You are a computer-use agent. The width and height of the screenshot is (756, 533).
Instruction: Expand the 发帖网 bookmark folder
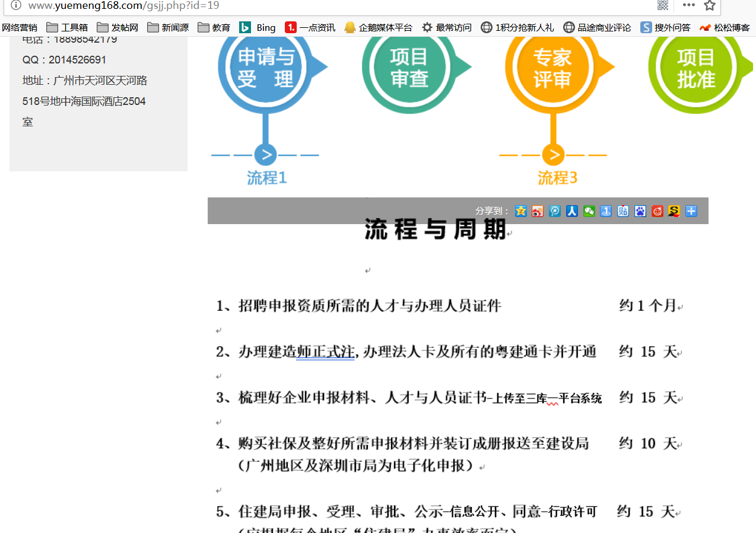click(x=117, y=27)
